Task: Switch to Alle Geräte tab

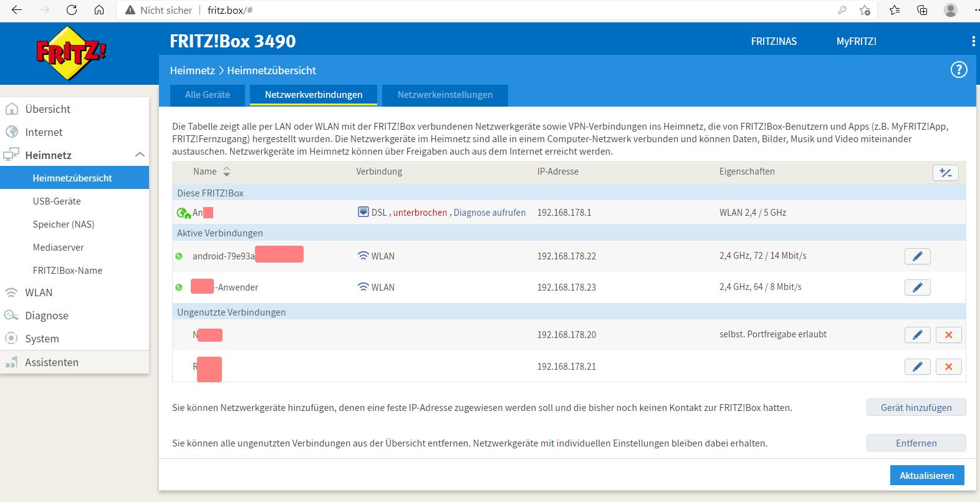Action: click(x=208, y=95)
